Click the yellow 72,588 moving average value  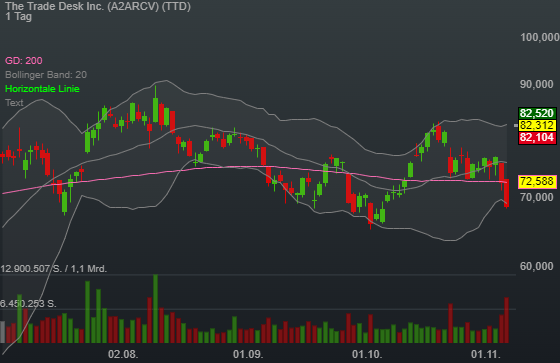click(x=537, y=182)
